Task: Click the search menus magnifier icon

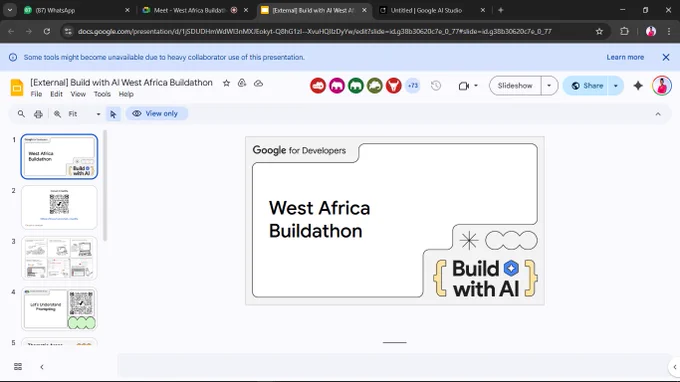Action: pos(21,114)
